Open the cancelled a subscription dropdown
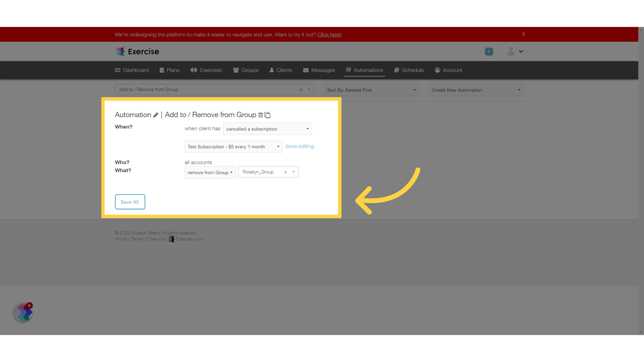644x362 pixels. 267,129
